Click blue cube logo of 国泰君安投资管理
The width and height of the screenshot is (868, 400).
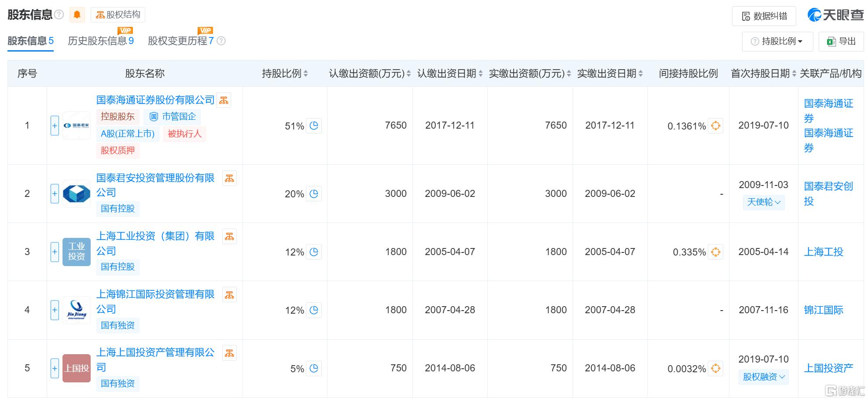pyautogui.click(x=77, y=194)
